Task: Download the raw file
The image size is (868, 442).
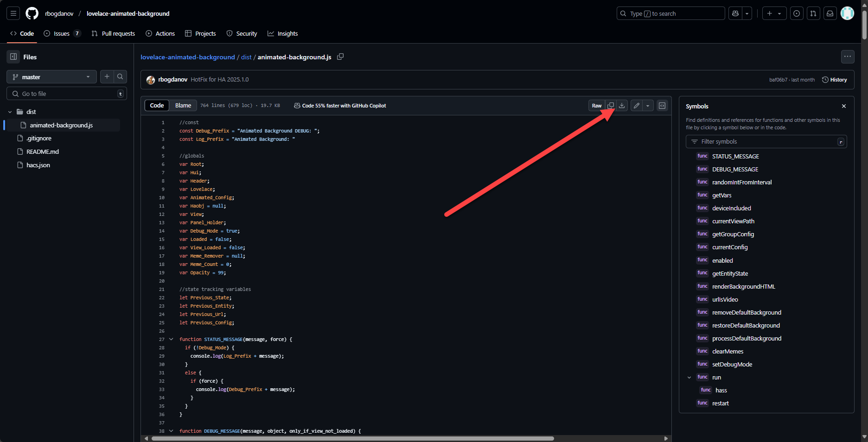Action: pos(622,106)
